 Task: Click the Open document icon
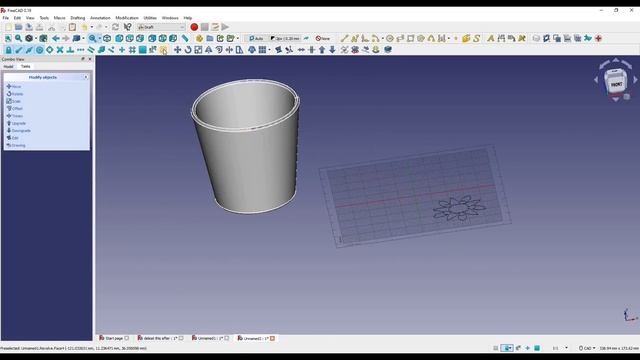click(18, 27)
